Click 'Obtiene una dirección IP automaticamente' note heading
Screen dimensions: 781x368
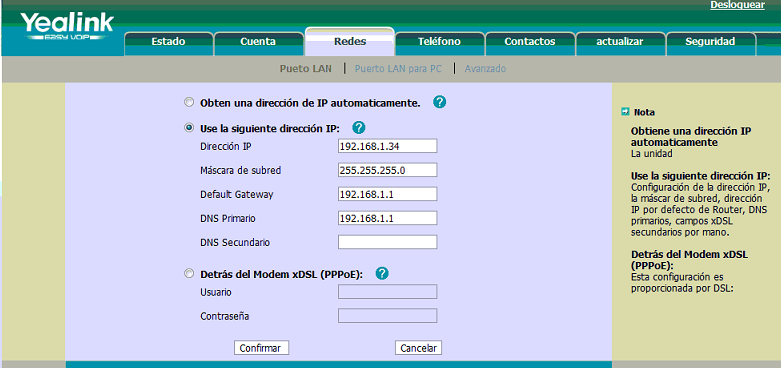(690, 136)
